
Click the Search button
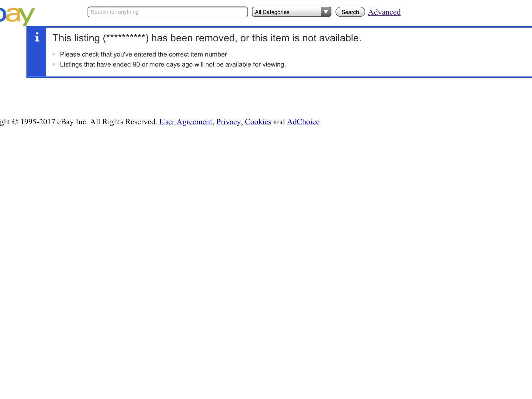coord(350,12)
